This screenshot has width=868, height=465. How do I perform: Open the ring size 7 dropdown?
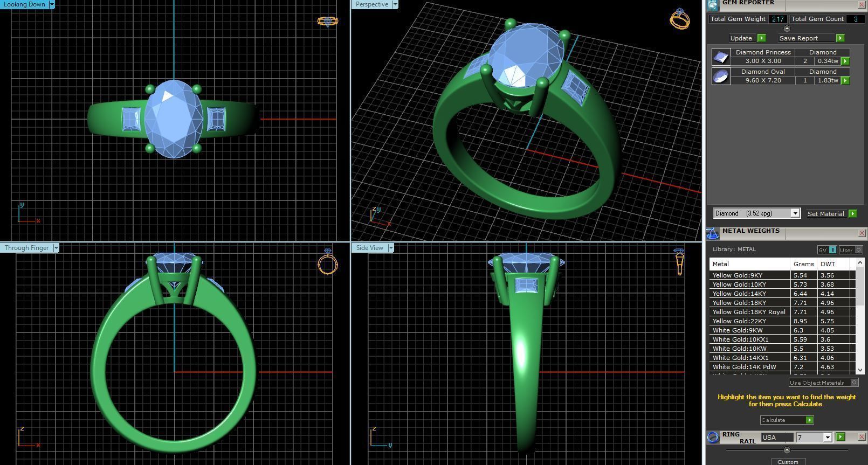(x=828, y=438)
